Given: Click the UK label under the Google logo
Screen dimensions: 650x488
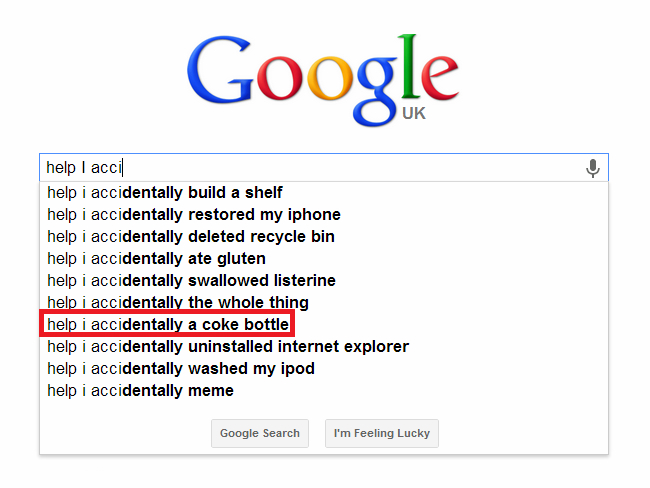Looking at the screenshot, I should tap(413, 114).
